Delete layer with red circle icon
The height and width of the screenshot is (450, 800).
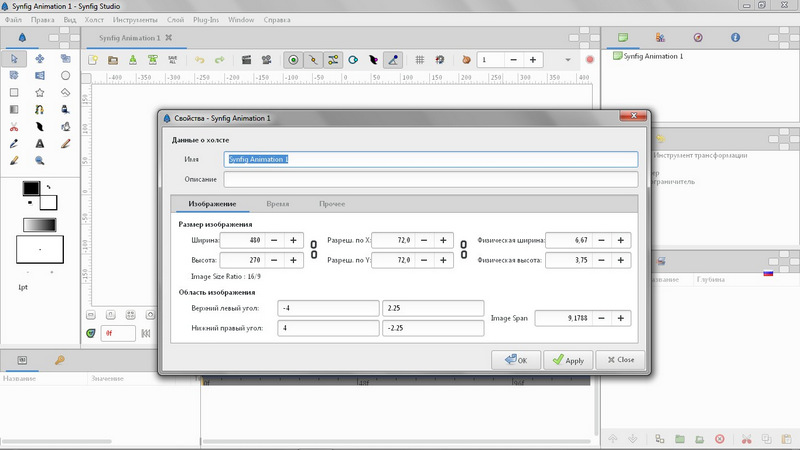pyautogui.click(x=719, y=439)
